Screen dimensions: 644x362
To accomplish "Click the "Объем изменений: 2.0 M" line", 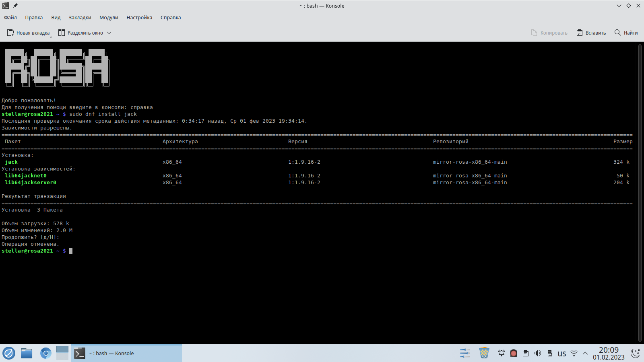I will click(37, 230).
